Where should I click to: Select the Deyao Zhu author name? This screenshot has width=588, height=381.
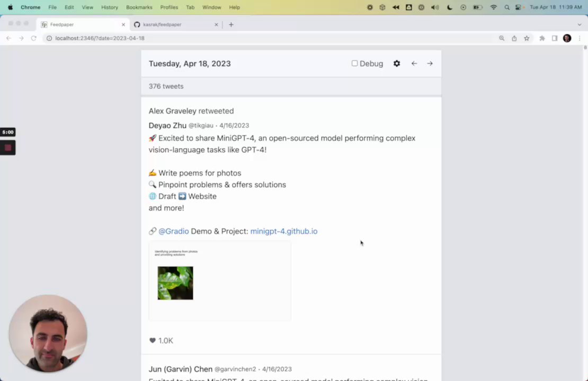(x=167, y=125)
